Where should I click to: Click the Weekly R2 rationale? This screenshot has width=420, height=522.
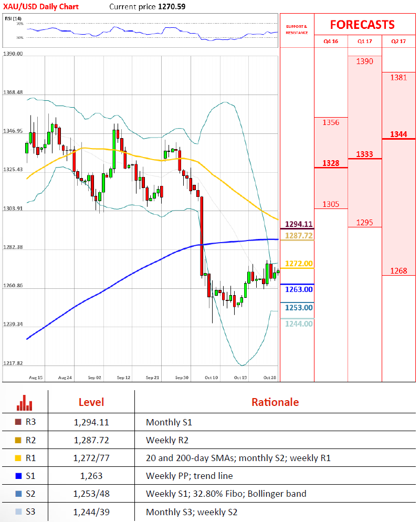point(167,440)
